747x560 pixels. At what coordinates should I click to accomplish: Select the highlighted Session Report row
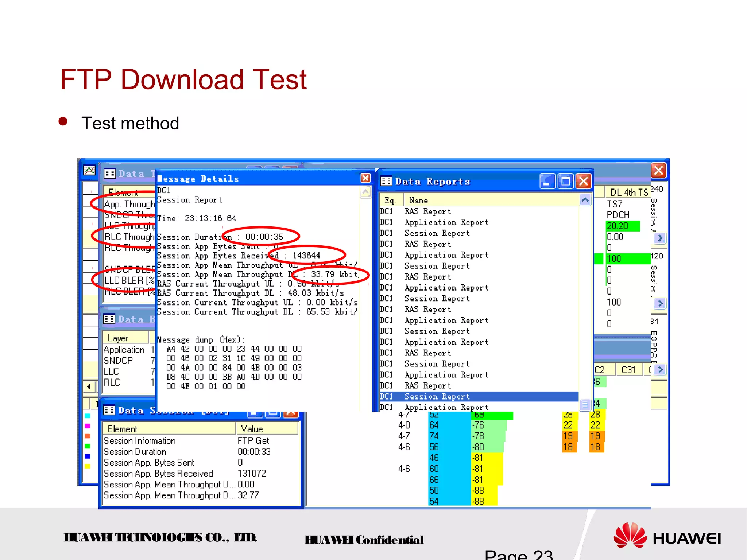point(479,396)
